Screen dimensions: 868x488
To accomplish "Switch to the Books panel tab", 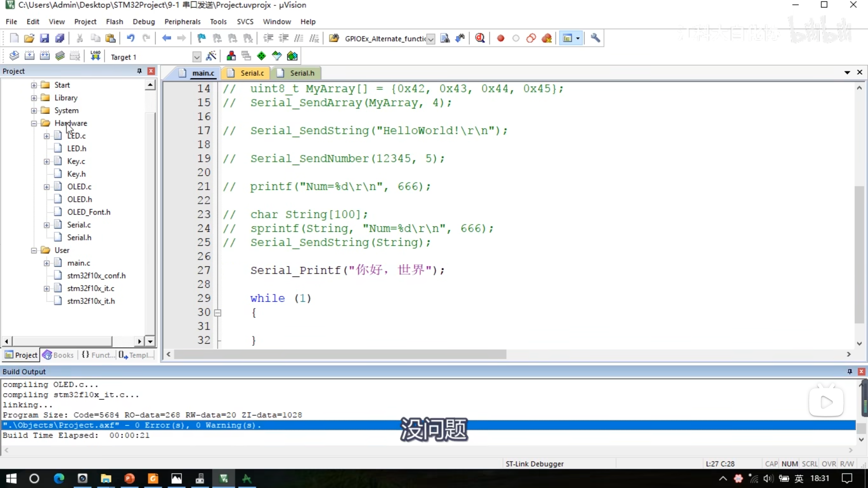I will (x=58, y=355).
